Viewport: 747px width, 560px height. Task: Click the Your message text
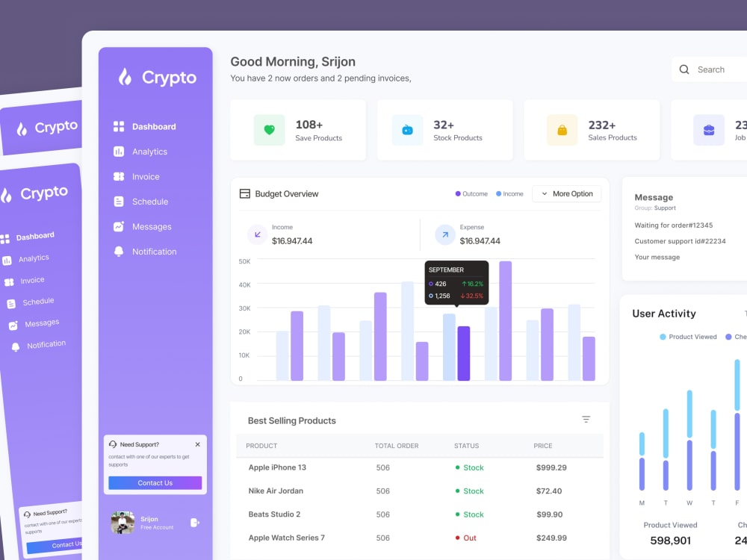click(657, 257)
